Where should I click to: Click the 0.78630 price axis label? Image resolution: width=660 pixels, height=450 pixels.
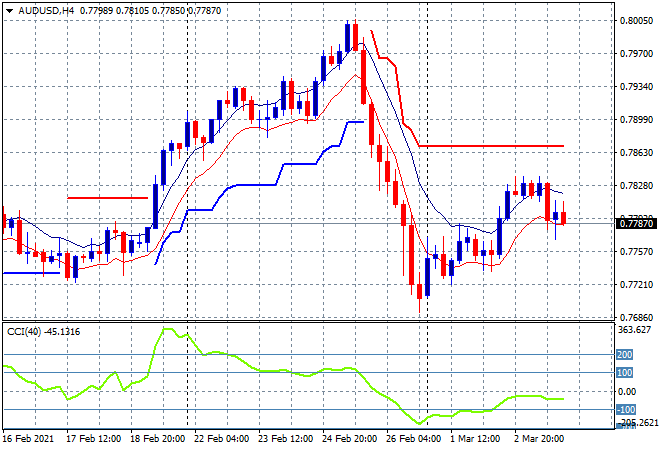coord(636,152)
